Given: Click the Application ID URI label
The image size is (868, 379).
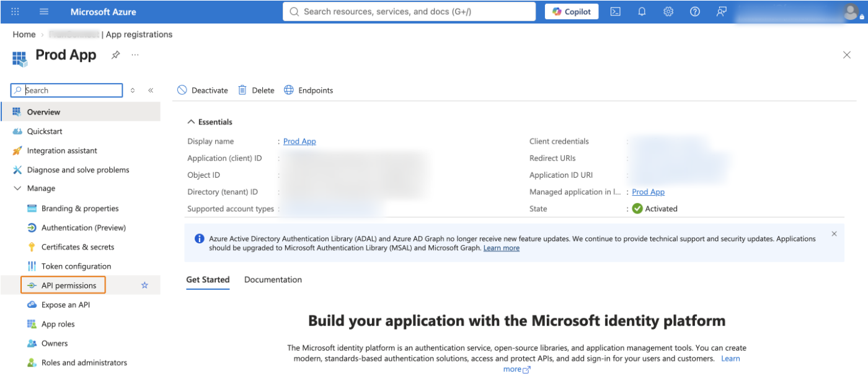Looking at the screenshot, I should click(561, 175).
